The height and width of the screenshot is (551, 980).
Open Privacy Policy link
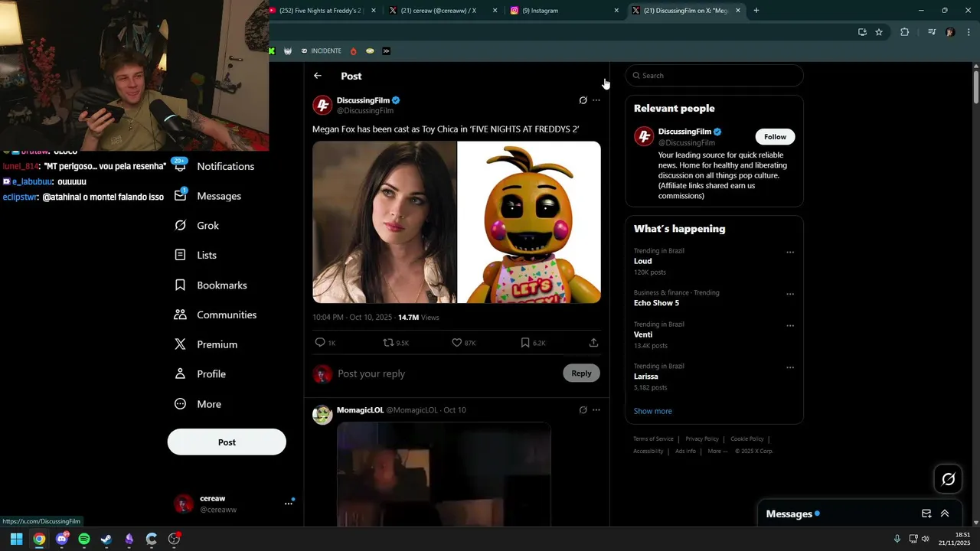(x=702, y=439)
